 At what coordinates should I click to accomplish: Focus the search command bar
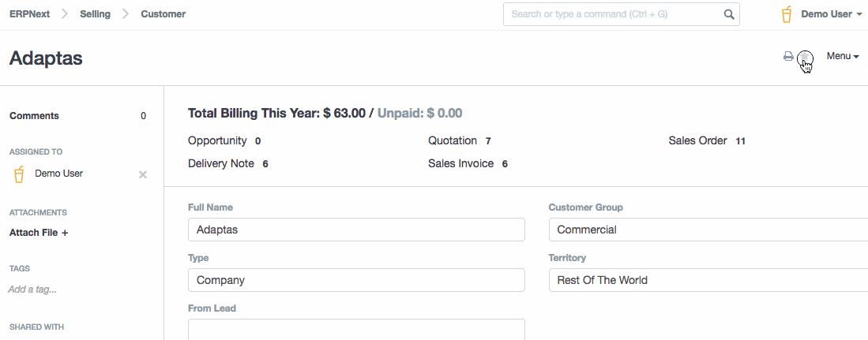point(612,14)
